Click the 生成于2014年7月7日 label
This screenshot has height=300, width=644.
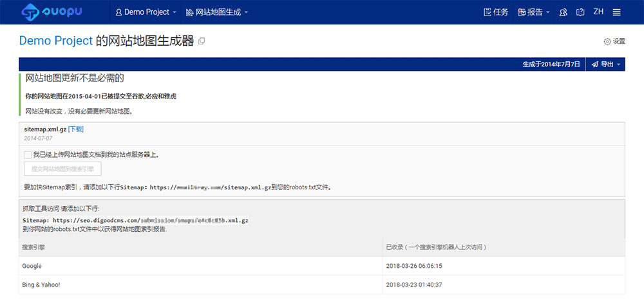pyautogui.click(x=551, y=64)
